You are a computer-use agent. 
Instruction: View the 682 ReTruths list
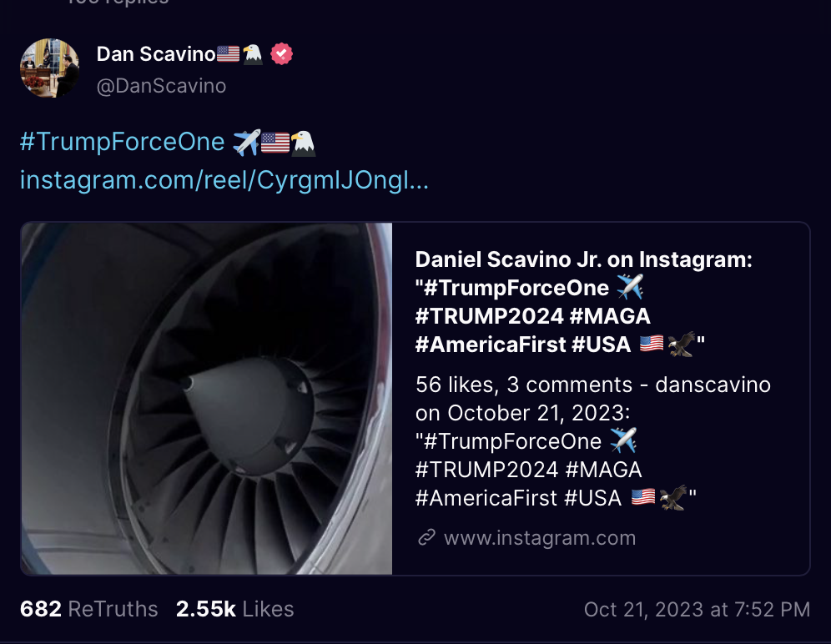(x=89, y=610)
